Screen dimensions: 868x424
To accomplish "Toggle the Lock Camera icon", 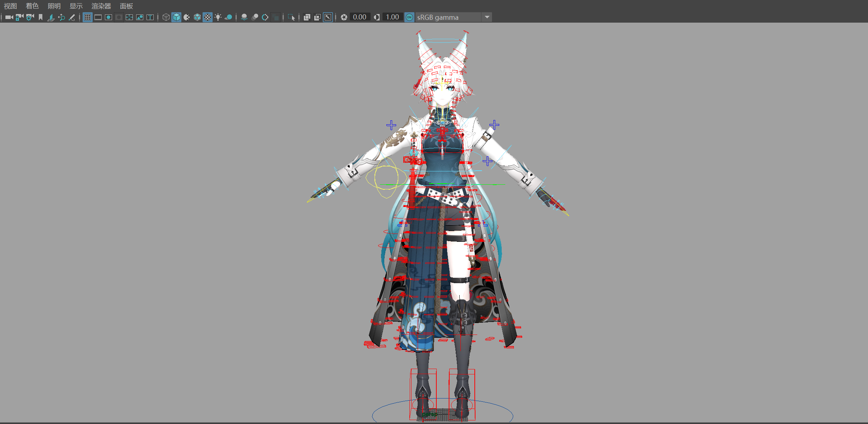I will 19,17.
